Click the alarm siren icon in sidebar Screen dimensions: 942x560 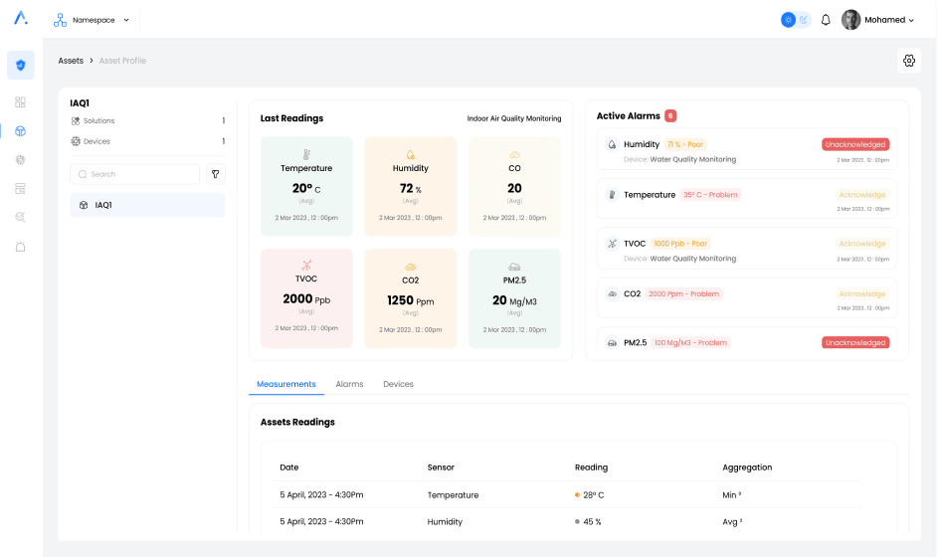pos(20,247)
